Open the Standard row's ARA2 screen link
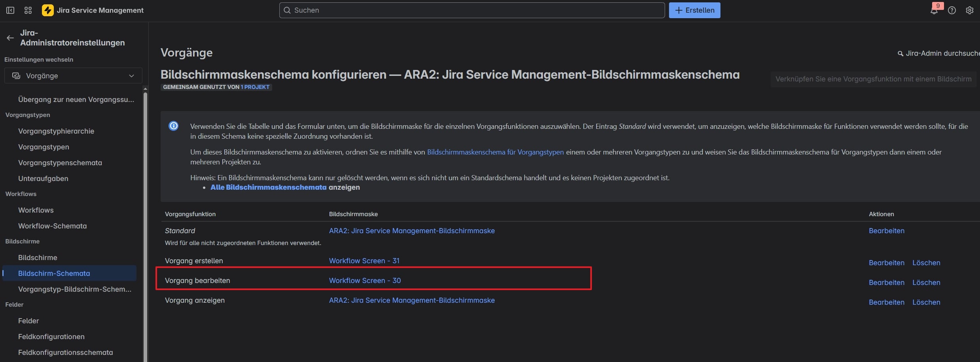Viewport: 980px width, 362px height. click(x=412, y=231)
